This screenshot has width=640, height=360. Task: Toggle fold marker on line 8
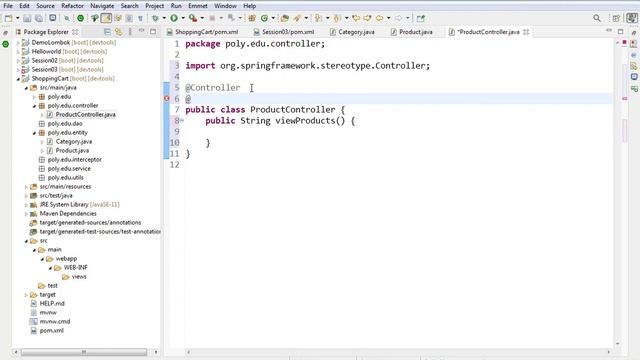tap(182, 120)
